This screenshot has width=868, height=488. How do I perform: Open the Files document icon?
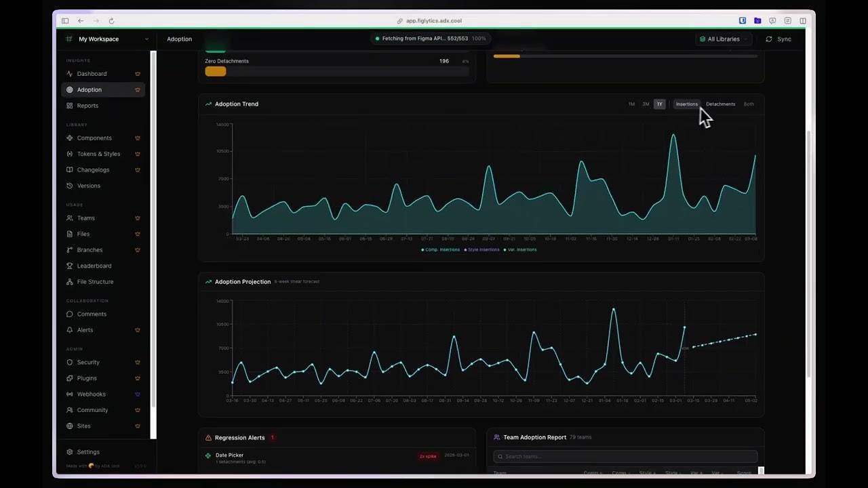[70, 234]
